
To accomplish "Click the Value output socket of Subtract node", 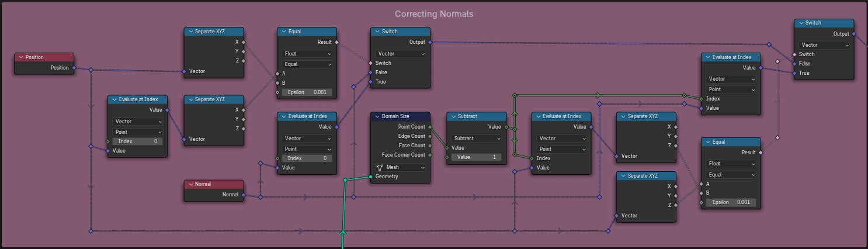I will coord(506,127).
